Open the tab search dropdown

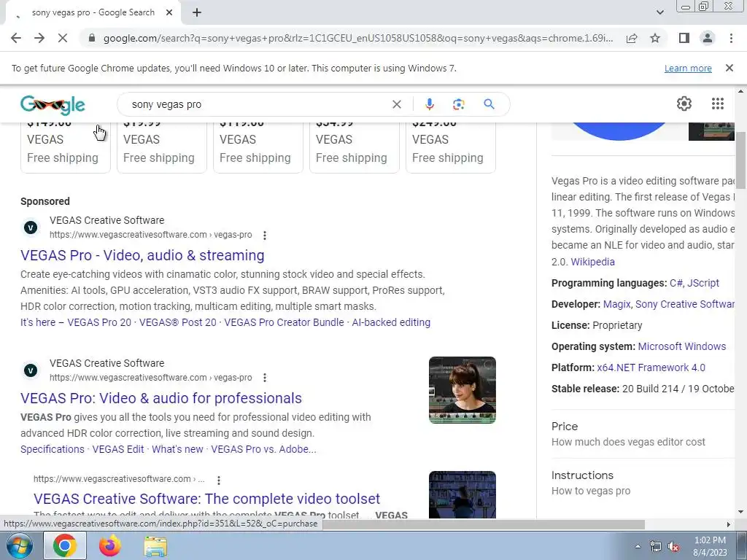(659, 13)
